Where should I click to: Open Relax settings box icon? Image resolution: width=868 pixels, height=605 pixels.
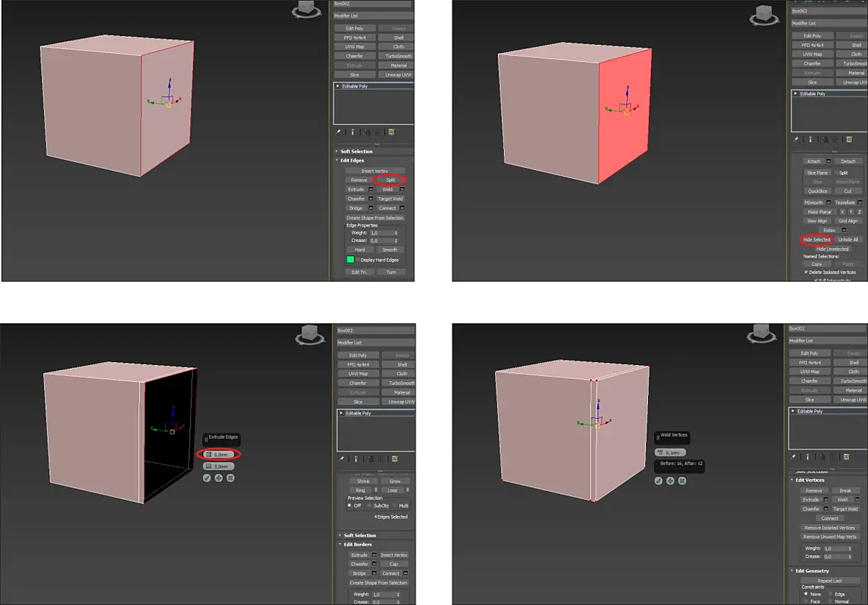(844, 230)
